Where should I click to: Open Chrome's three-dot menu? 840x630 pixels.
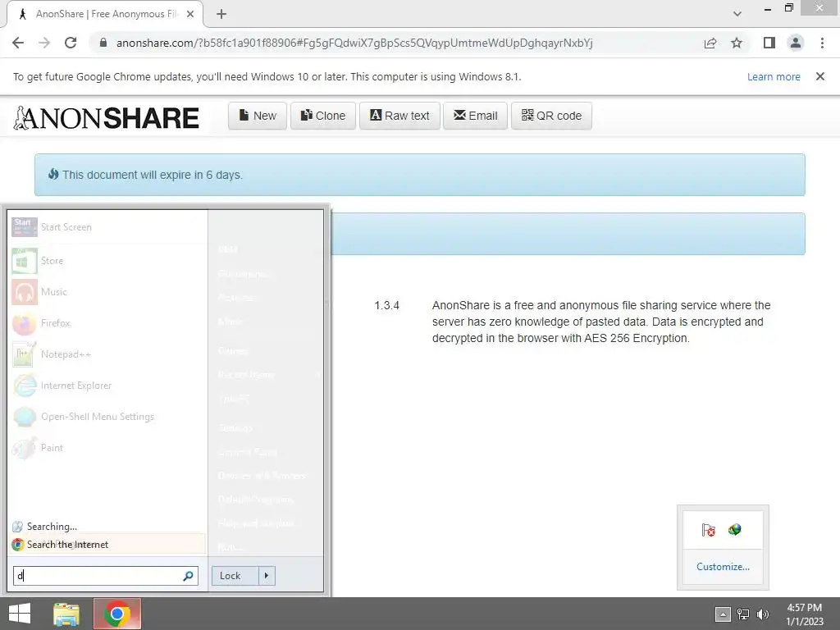(822, 43)
